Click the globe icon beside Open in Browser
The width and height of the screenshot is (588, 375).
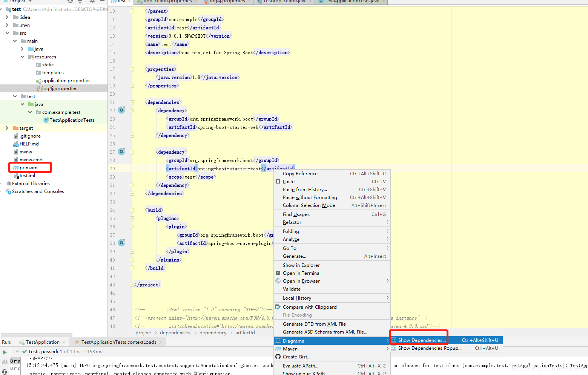[x=278, y=281]
